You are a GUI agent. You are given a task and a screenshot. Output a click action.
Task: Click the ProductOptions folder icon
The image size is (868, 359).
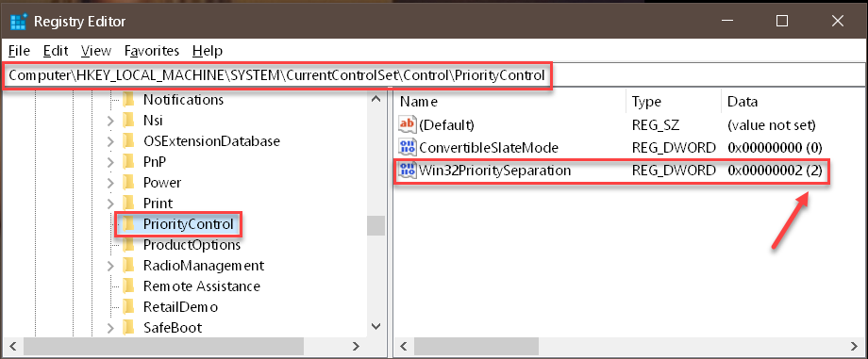coord(128,244)
